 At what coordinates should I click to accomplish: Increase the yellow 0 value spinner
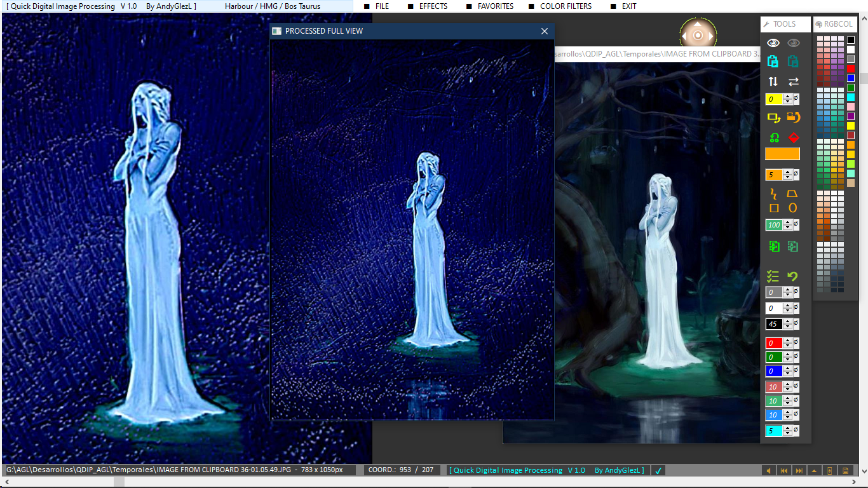coord(788,97)
